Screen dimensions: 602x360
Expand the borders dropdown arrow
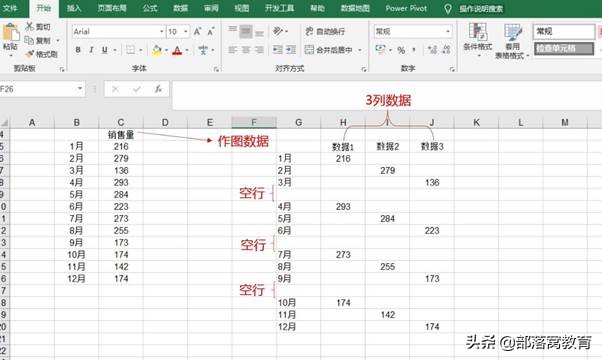point(141,50)
